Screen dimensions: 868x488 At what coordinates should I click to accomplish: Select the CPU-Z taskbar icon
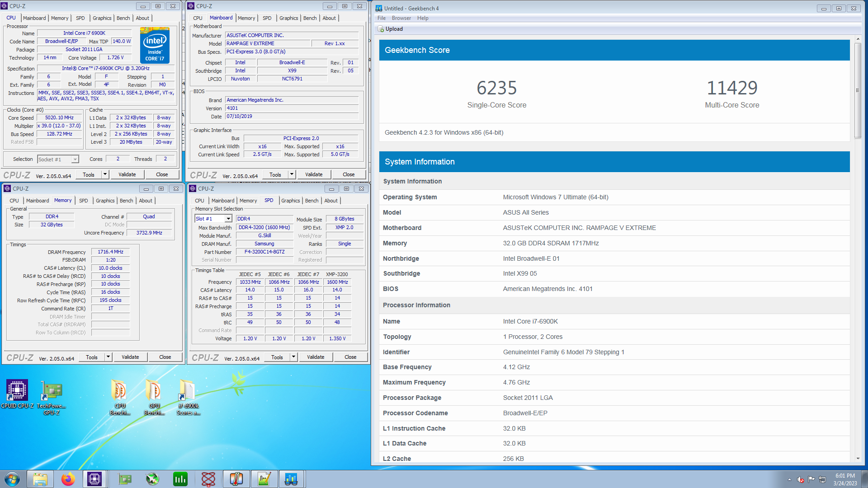click(x=94, y=479)
